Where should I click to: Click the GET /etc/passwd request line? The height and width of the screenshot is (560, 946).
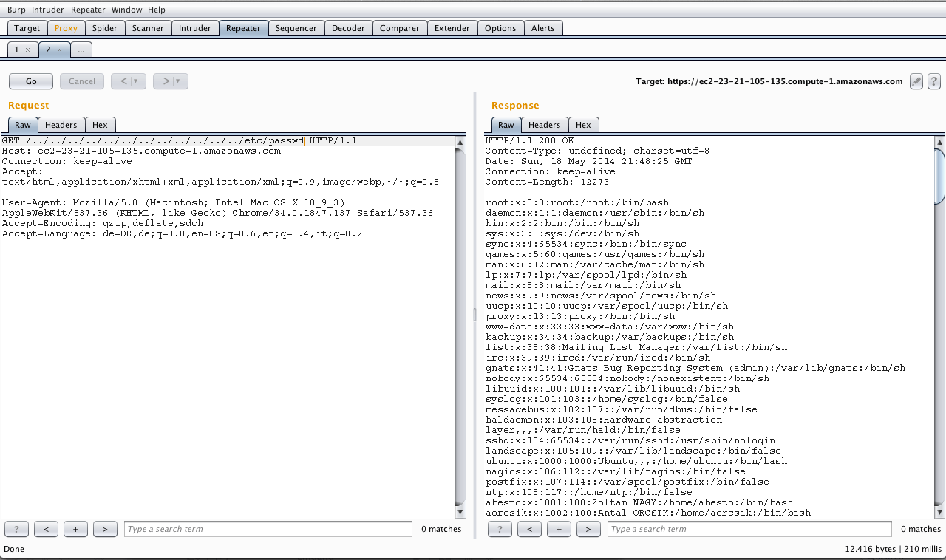(x=180, y=140)
